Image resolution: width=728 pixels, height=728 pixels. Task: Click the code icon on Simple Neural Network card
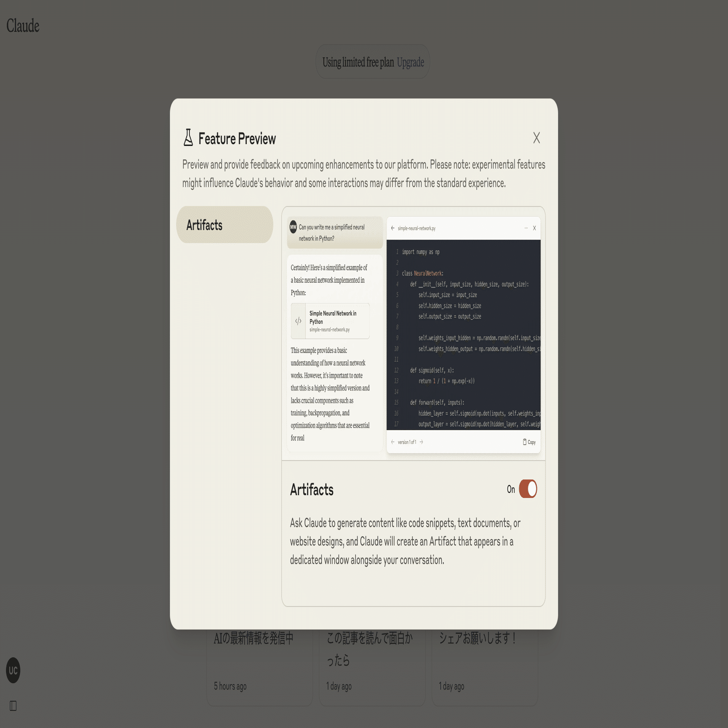[298, 321]
